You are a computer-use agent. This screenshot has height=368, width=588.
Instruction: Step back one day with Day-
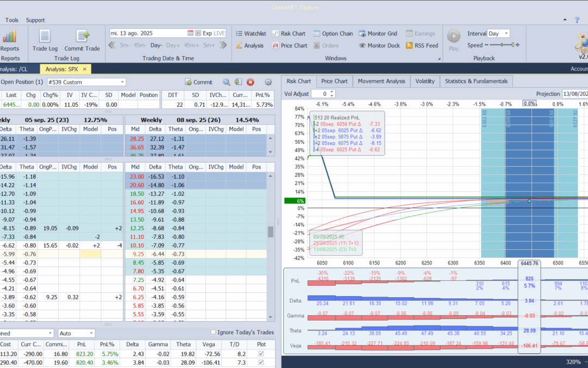click(x=156, y=45)
